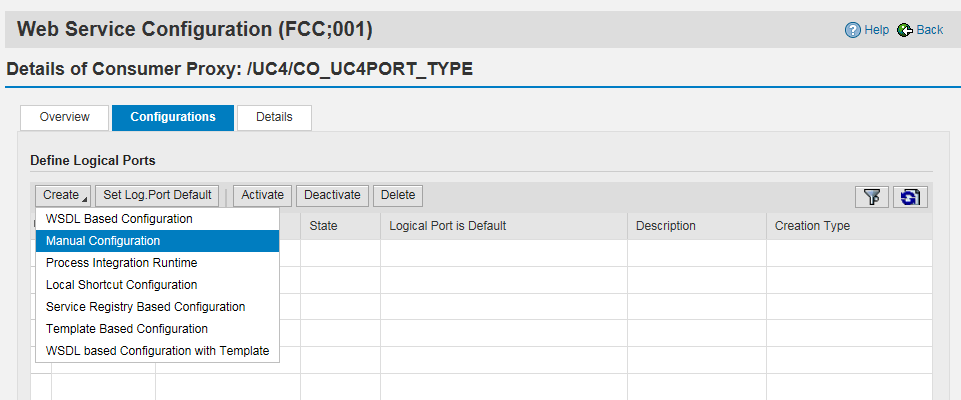Choose Manual Configuration from the menu

tap(103, 241)
